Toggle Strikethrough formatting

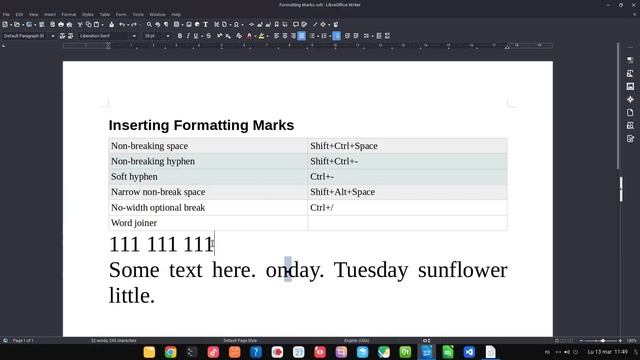coord(209,36)
